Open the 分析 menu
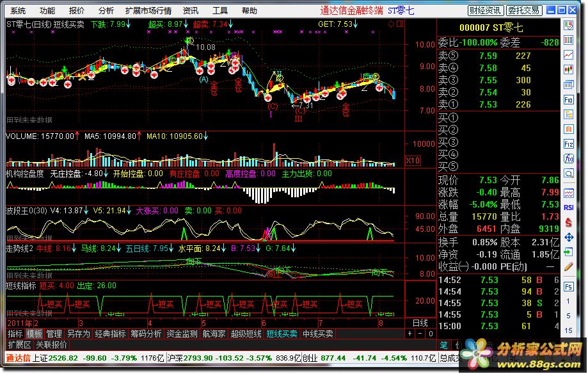This screenshot has height=374, width=588. (x=106, y=10)
